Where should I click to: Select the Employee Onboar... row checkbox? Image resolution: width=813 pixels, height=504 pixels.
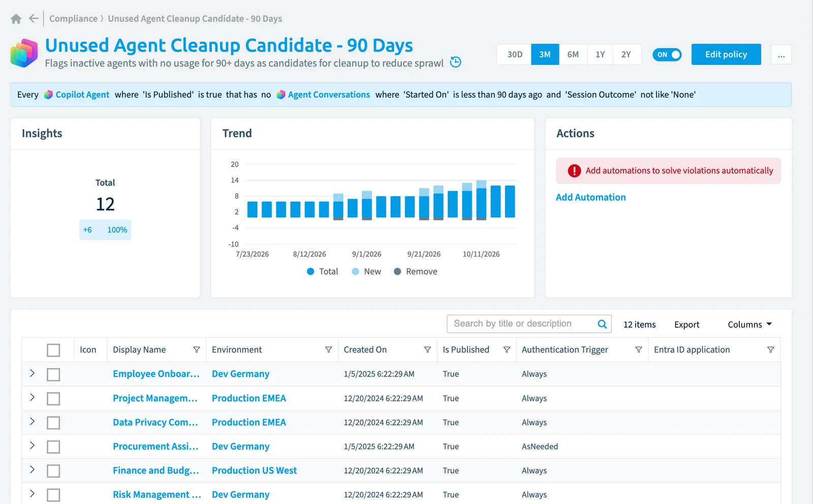(x=53, y=374)
